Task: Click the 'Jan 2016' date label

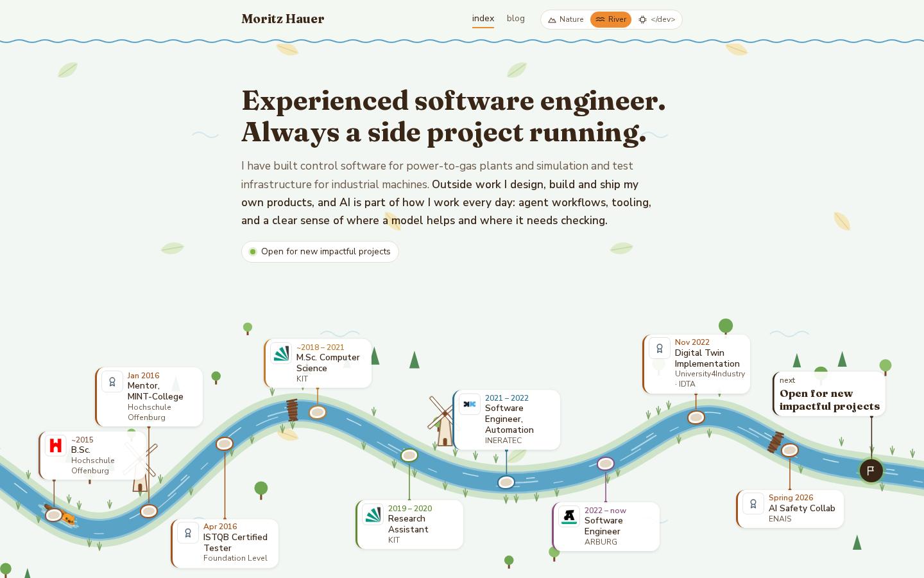Action: [144, 376]
